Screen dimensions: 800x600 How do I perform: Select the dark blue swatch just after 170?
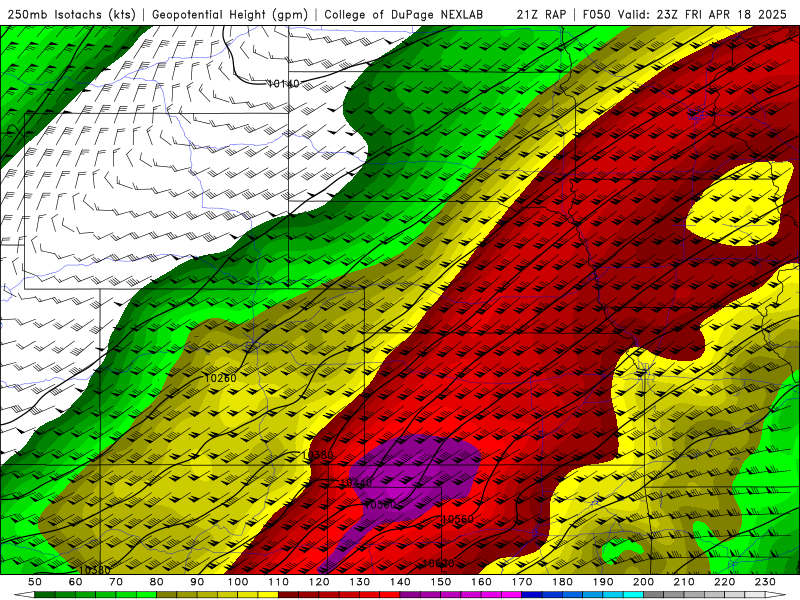(532, 595)
